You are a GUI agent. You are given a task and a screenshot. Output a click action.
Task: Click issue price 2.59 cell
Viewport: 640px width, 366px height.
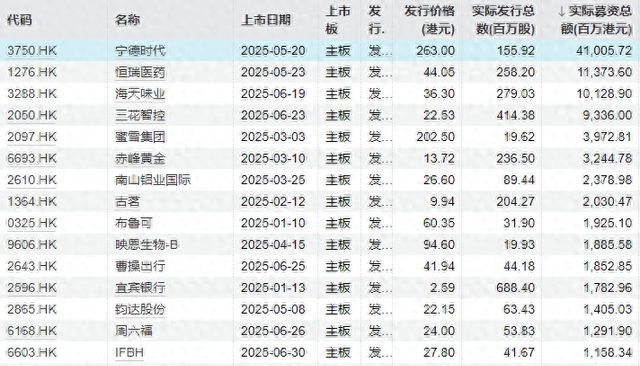click(x=442, y=288)
